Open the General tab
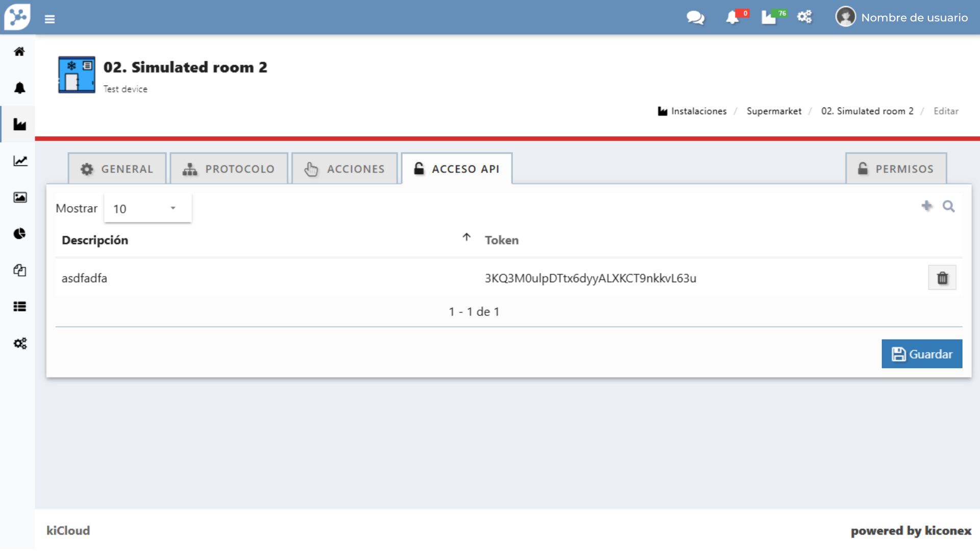 click(117, 169)
